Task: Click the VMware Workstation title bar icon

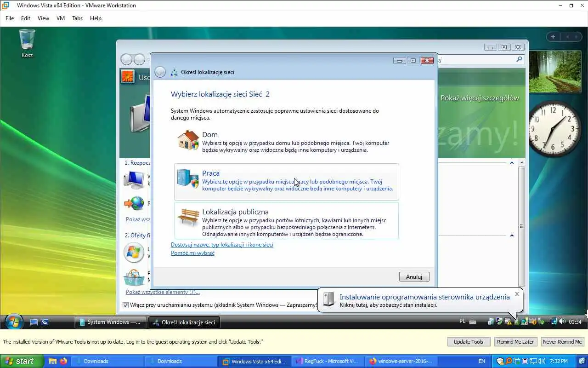Action: coord(6,6)
